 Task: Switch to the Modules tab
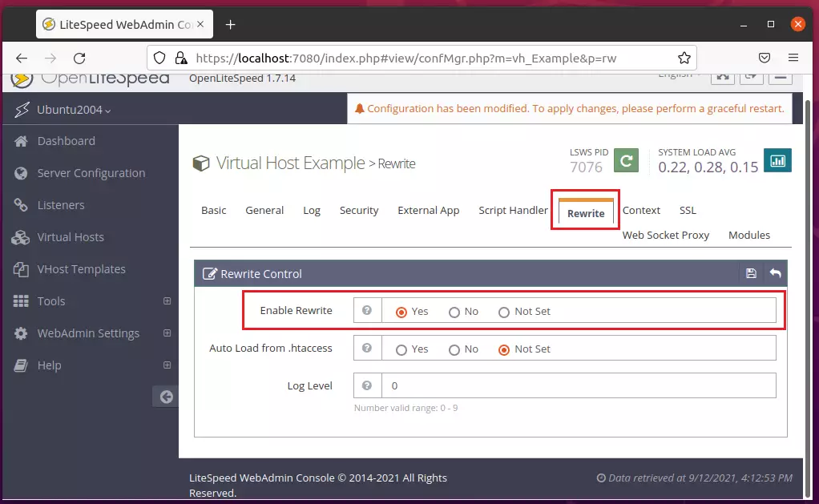tap(749, 235)
